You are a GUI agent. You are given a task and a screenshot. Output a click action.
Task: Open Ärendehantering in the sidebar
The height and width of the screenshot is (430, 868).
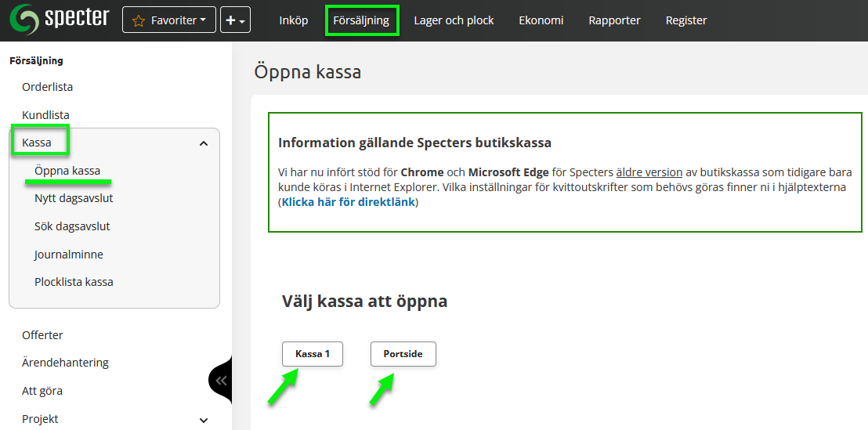pos(65,363)
